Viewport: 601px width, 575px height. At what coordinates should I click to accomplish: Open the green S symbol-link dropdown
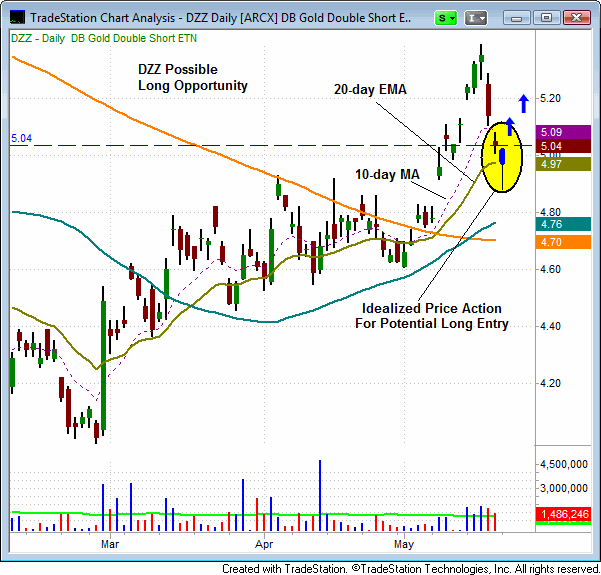point(445,18)
